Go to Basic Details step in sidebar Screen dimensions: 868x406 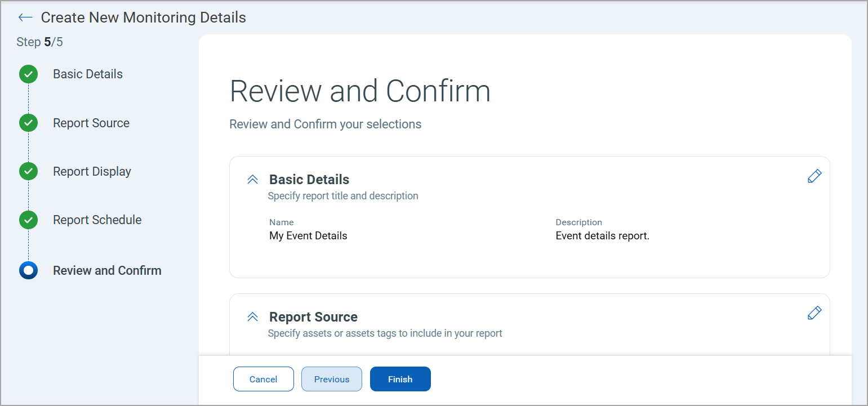[x=88, y=74]
